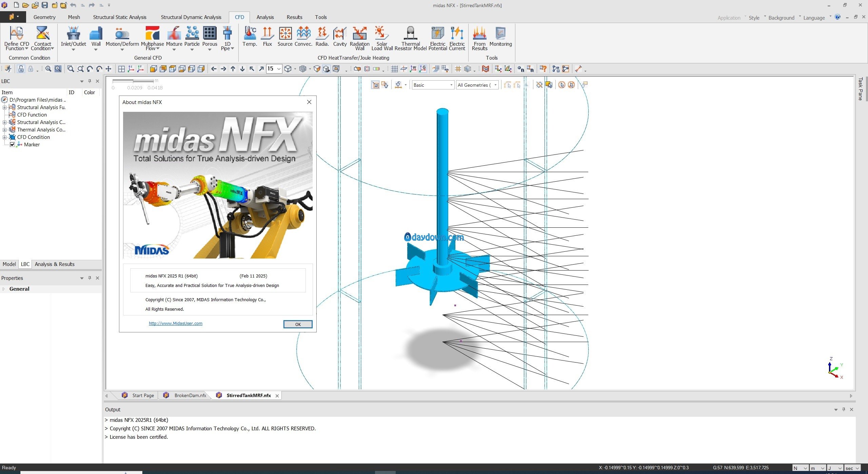
Task: Close the About midas NFX dialog
Action: [x=309, y=102]
